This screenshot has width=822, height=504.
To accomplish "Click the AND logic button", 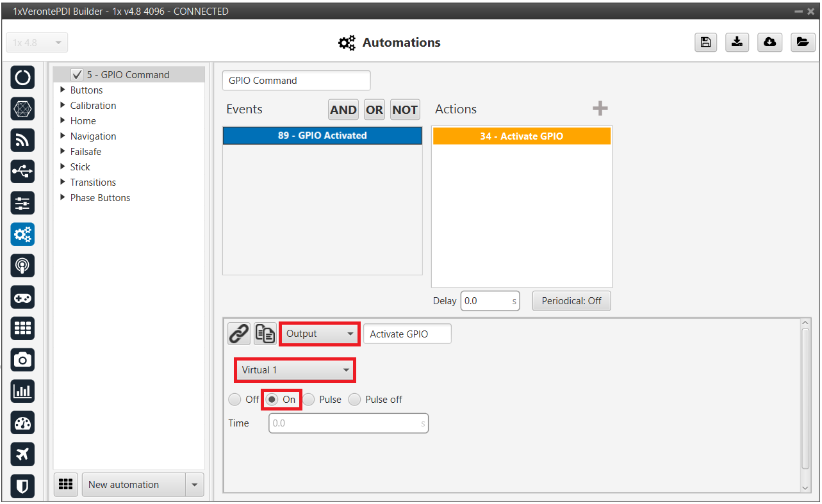I will 343,110.
